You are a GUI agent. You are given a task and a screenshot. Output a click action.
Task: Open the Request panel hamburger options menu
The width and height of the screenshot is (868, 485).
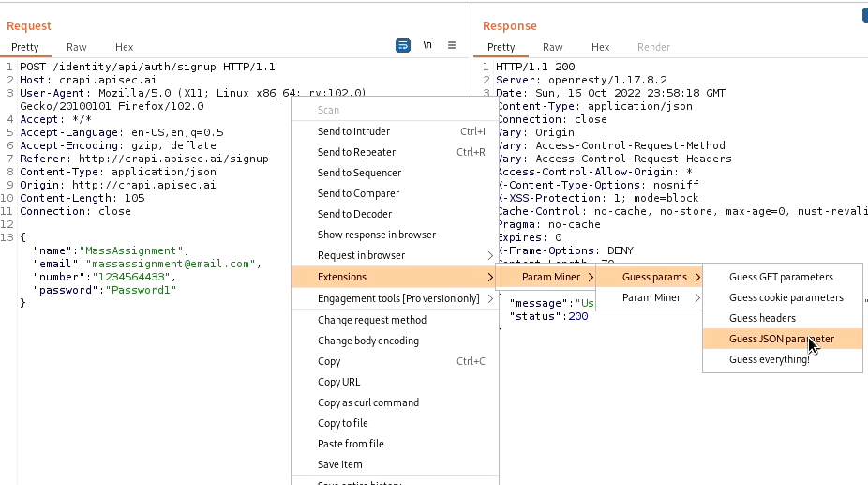tap(452, 45)
